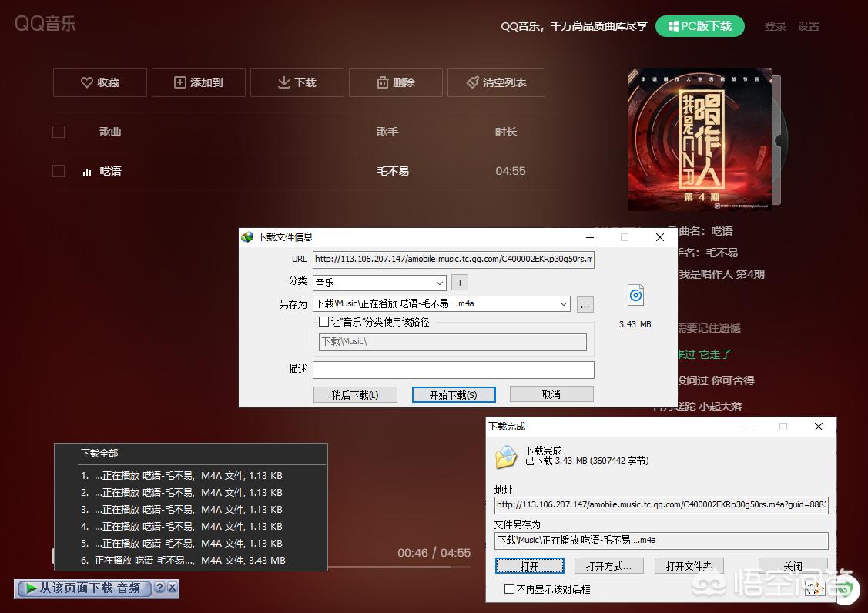Screen dimensions: 868x613
Task: Click 取消 in download info dialog
Action: [551, 394]
